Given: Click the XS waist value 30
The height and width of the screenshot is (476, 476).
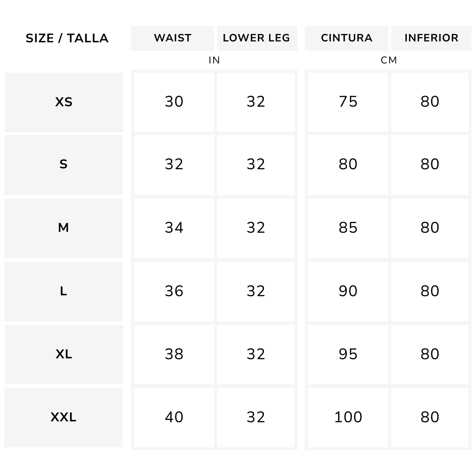Looking at the screenshot, I should [174, 102].
